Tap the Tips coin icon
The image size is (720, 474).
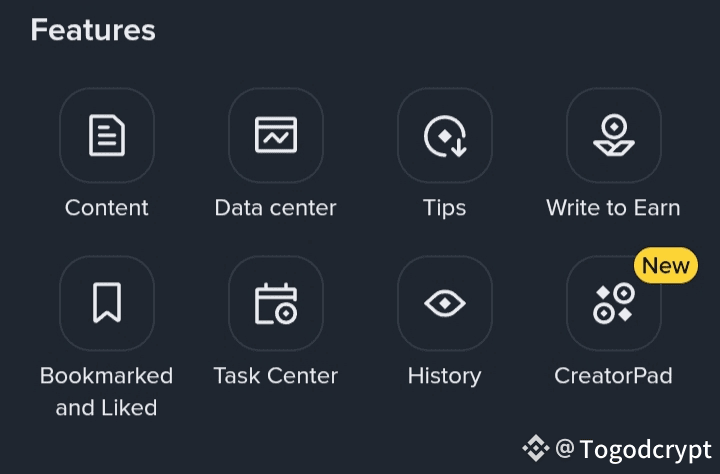[x=444, y=135]
